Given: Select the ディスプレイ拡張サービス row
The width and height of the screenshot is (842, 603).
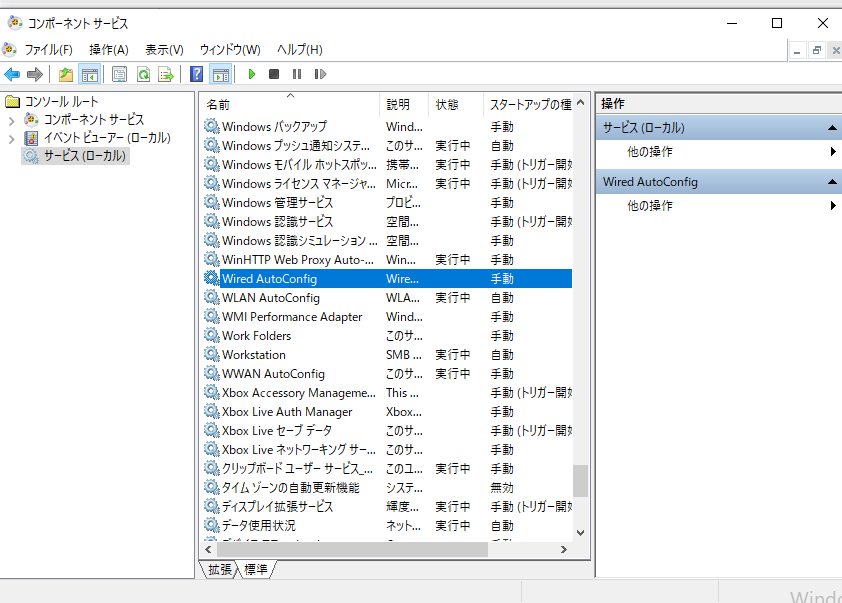Looking at the screenshot, I should [x=387, y=507].
